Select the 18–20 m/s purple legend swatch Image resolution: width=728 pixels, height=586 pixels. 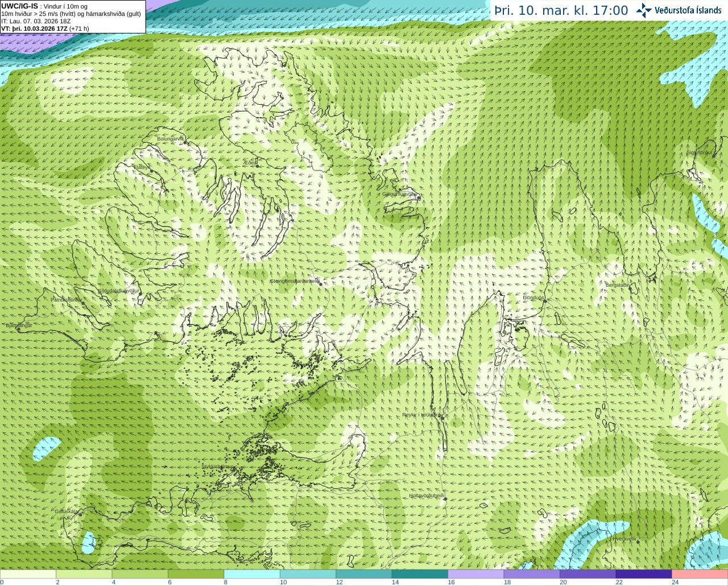click(x=532, y=574)
